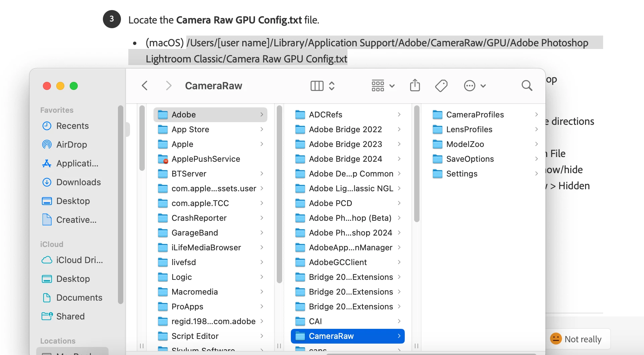The height and width of the screenshot is (355, 644).
Task: Select the ProApps folder
Action: coord(210,307)
